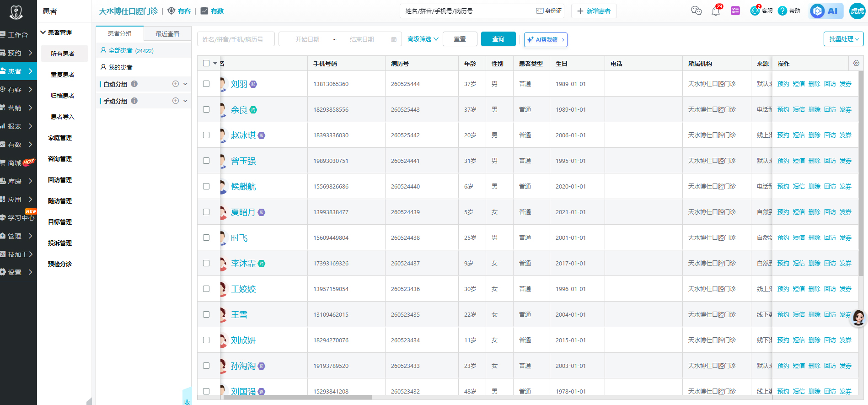Click the clinic tooth logo icon
Screen dimensions: 868x405
tap(16, 12)
